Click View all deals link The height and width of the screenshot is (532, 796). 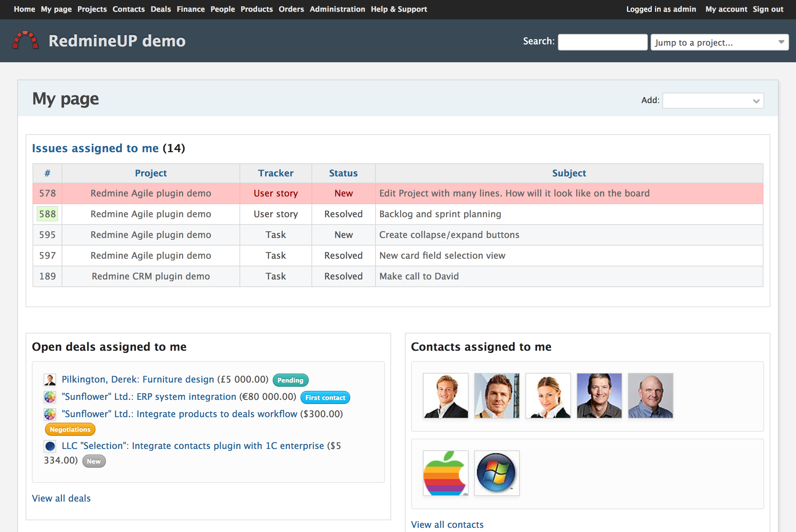pyautogui.click(x=61, y=498)
